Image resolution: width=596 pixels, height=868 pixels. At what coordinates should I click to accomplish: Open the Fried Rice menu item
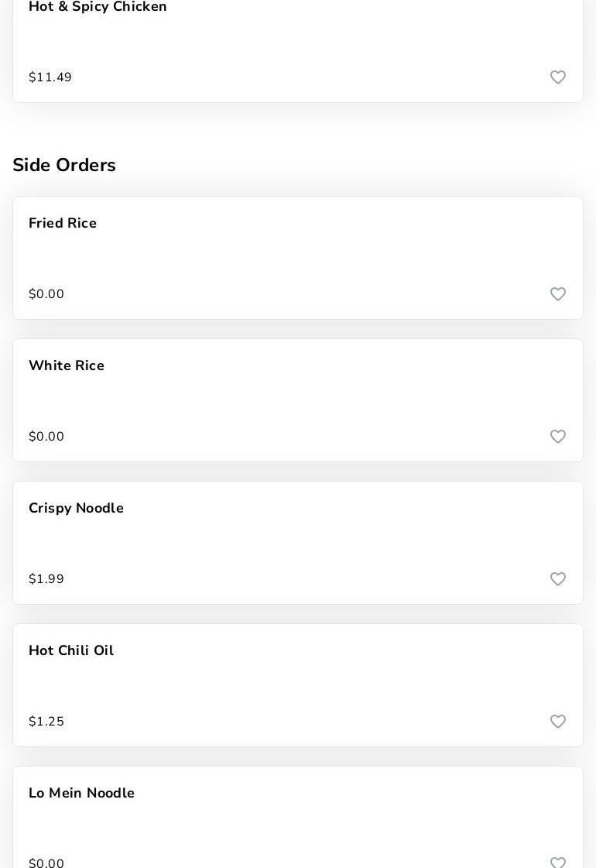(x=63, y=224)
